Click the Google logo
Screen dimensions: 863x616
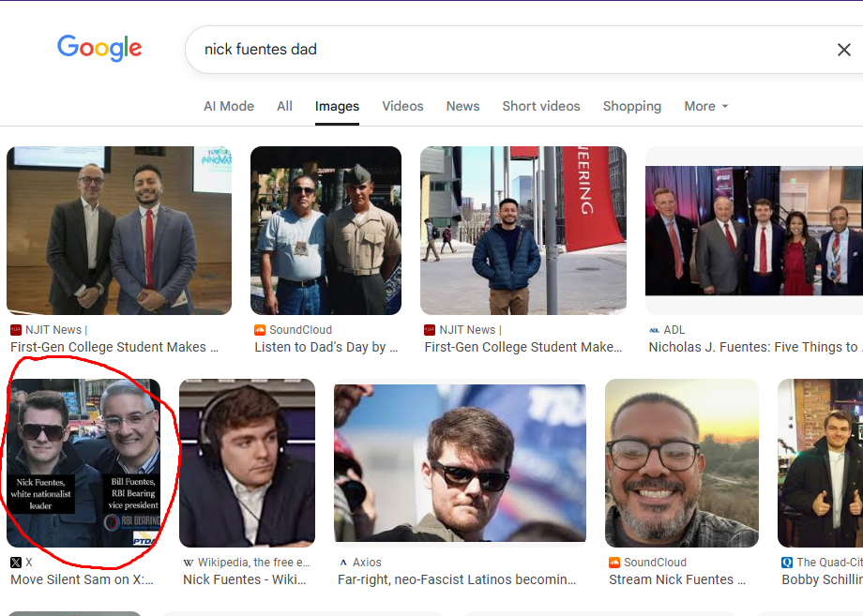(99, 49)
